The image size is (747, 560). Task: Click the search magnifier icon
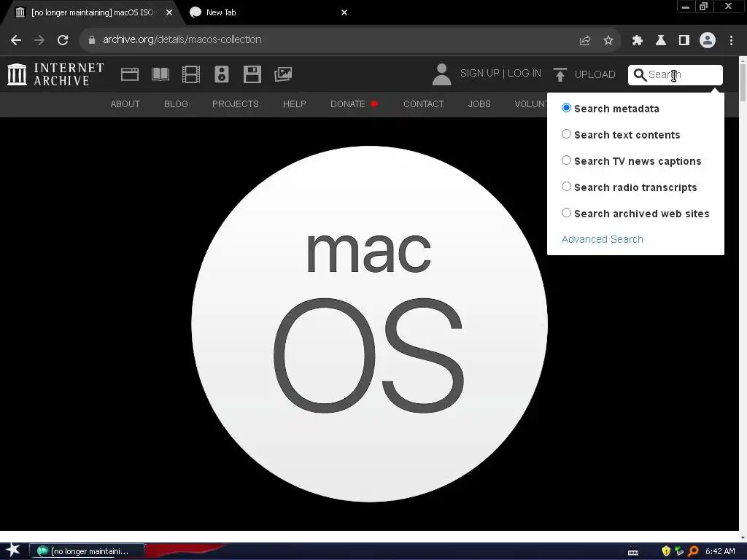coord(640,75)
